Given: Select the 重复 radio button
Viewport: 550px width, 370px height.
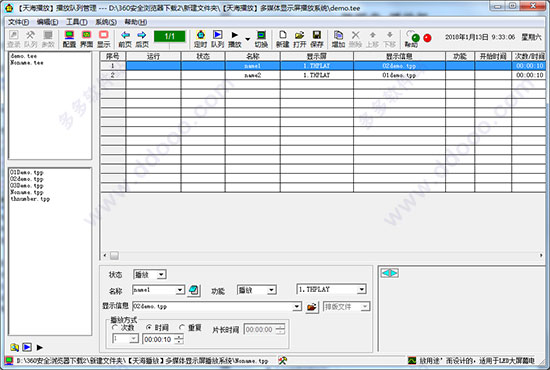Looking at the screenshot, I should [182, 328].
